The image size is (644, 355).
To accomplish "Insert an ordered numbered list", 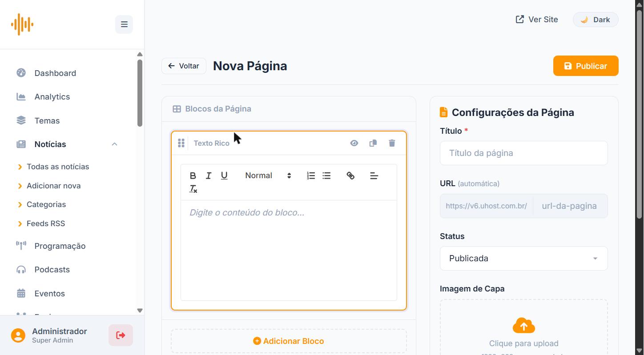I will tap(311, 176).
